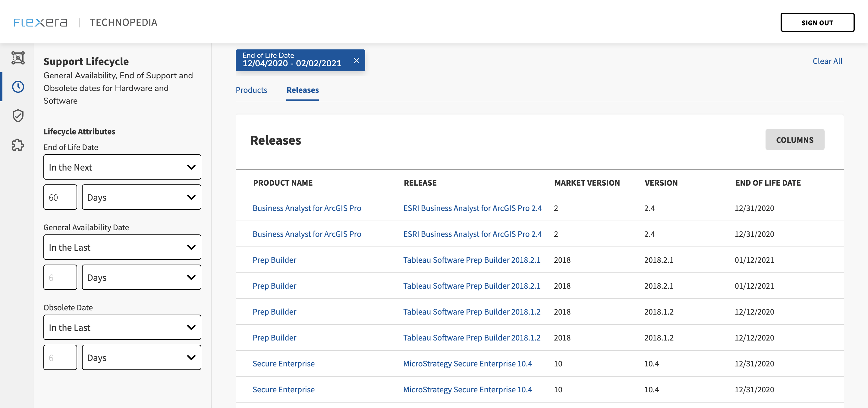Click the puzzle piece sidebar icon
This screenshot has width=868, height=408.
[x=18, y=145]
